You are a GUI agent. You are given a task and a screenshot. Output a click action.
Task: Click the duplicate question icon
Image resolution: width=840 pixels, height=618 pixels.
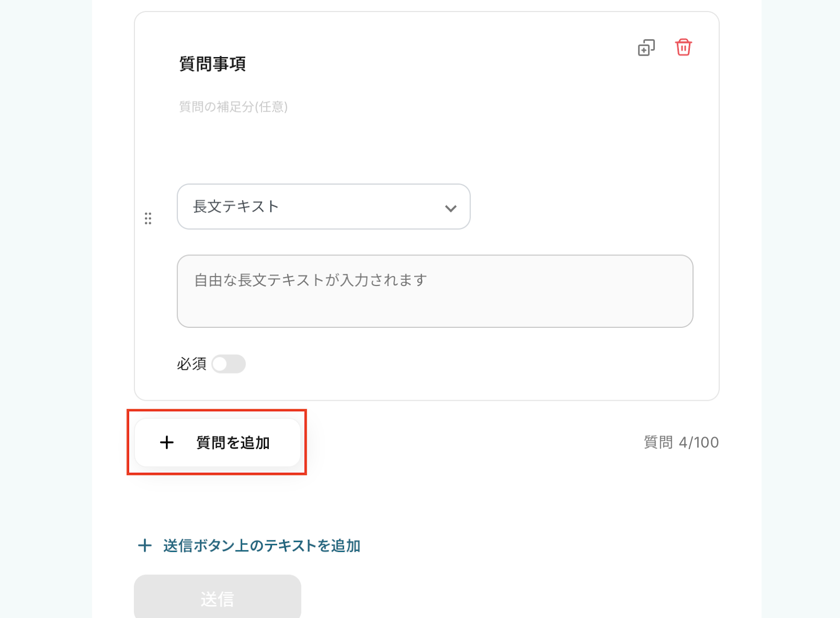pyautogui.click(x=646, y=48)
